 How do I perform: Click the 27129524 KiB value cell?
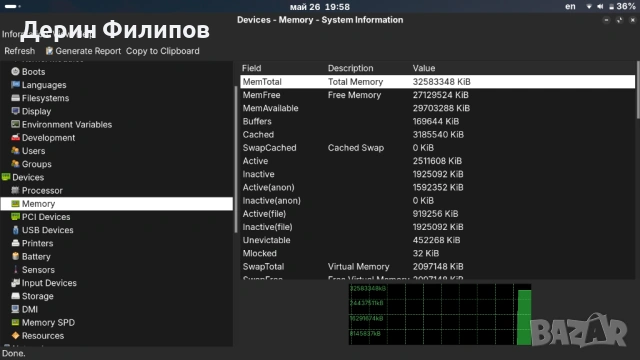coord(440,95)
